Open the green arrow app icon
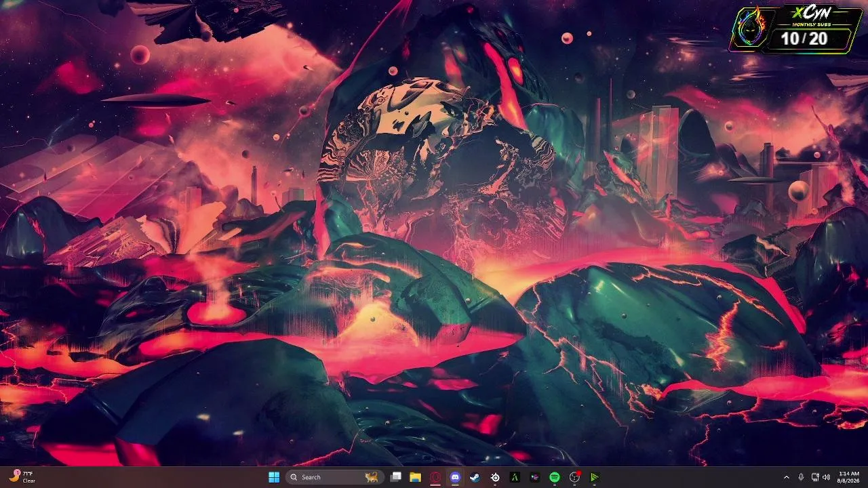 [x=595, y=477]
